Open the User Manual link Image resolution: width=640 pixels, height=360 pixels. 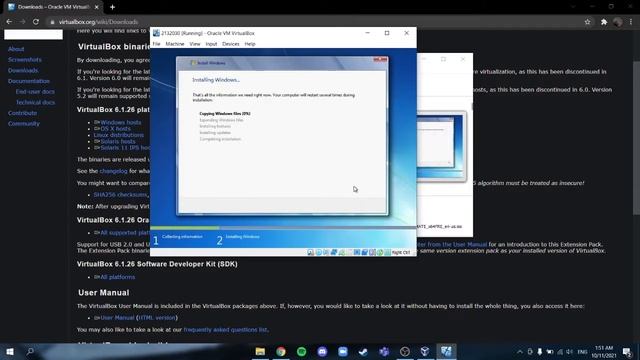tap(117, 318)
